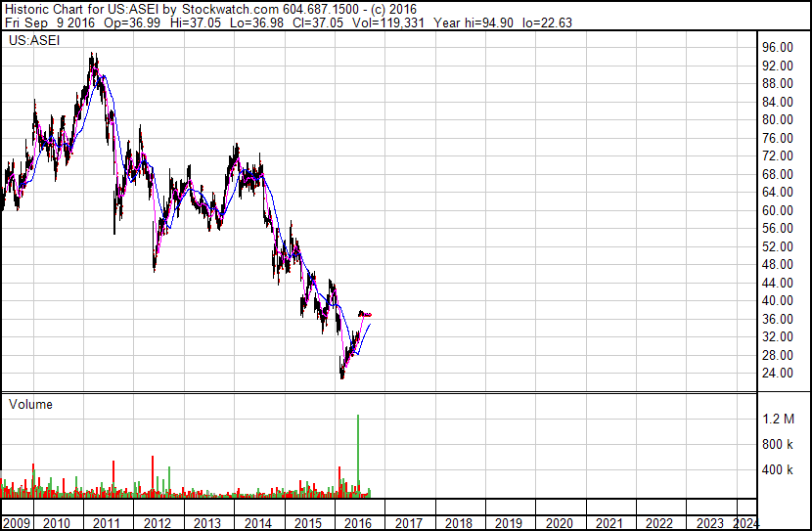Viewport: 812px width, 531px height.
Task: Click the 28.00 price axis label
Action: coord(778,355)
